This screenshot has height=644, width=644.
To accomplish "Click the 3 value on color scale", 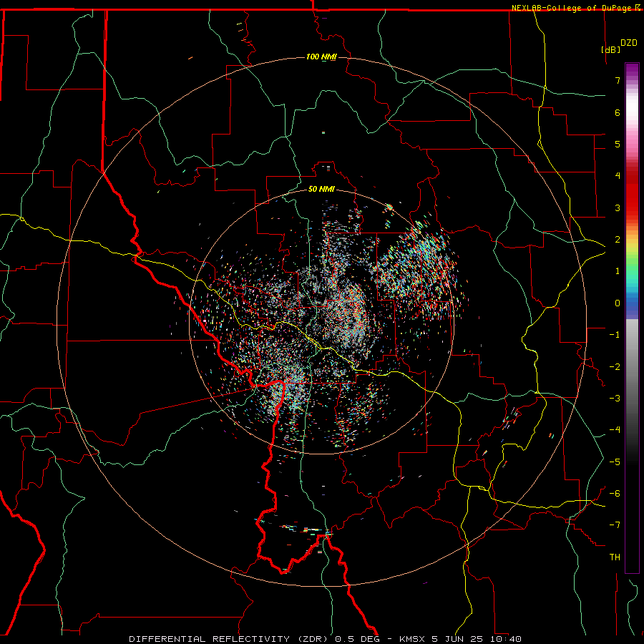I will tap(618, 208).
